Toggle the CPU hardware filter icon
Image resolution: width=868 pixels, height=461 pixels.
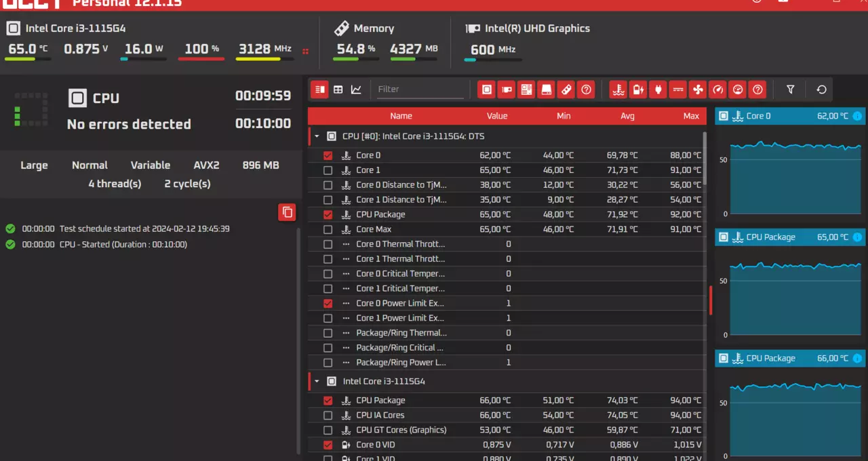point(486,89)
